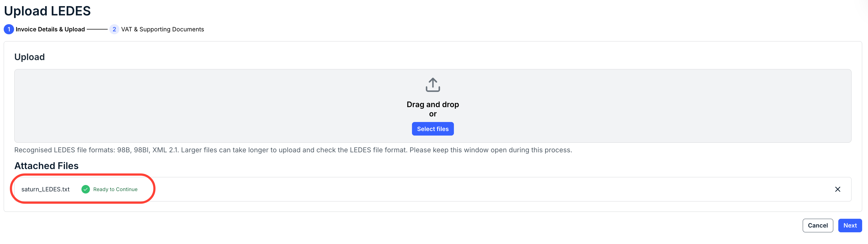Click the Attached Files heading
This screenshot has height=244, width=868.
(46, 166)
